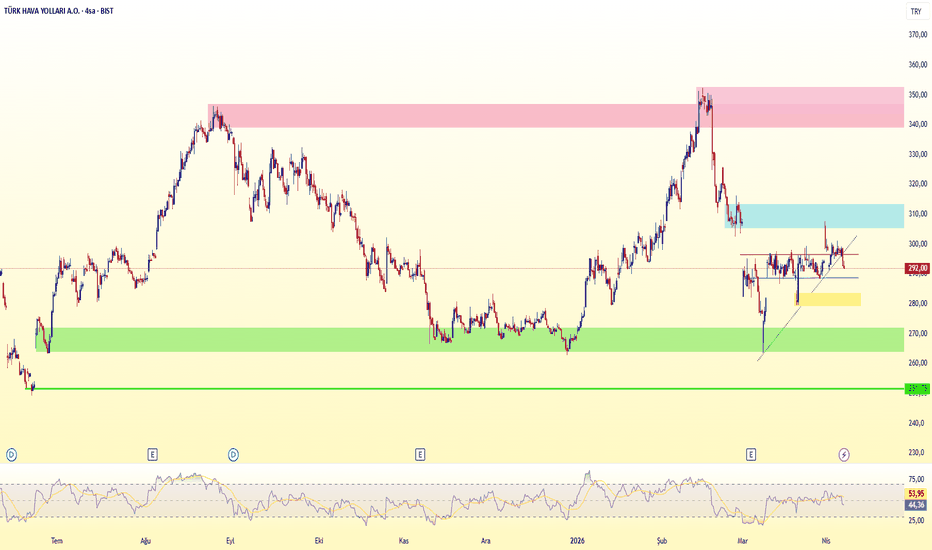Click the 2026 label on time axis
Viewport: 932px width, 550px height.
[x=577, y=540]
